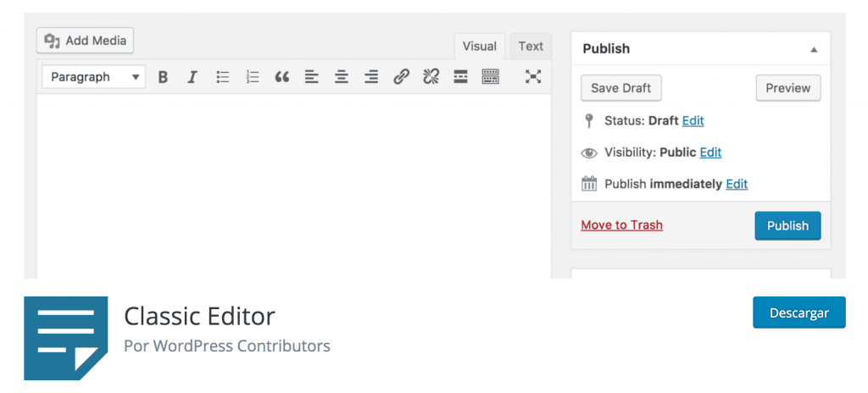868x393 pixels.
Task: Toggle the toolbar kitchen sink
Action: (x=491, y=77)
